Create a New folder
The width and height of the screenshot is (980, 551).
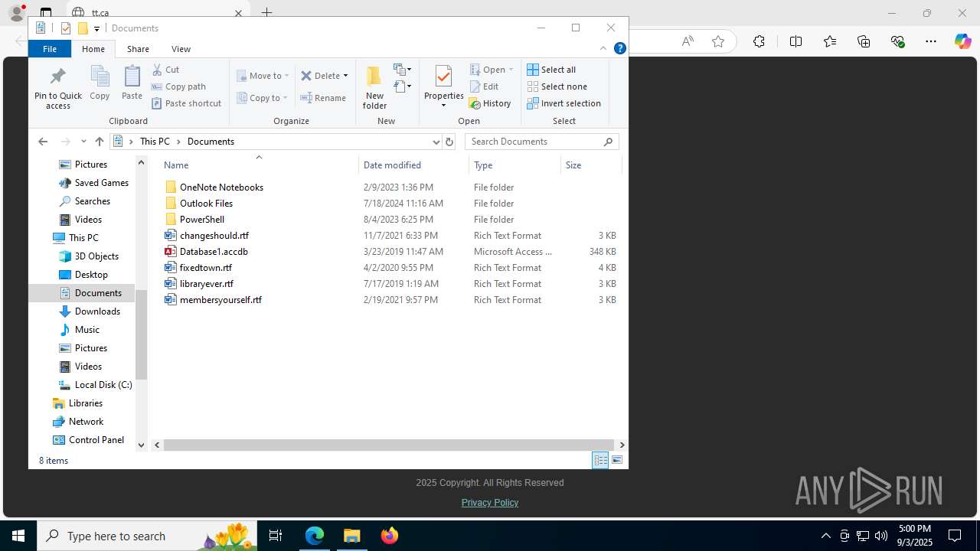[374, 87]
